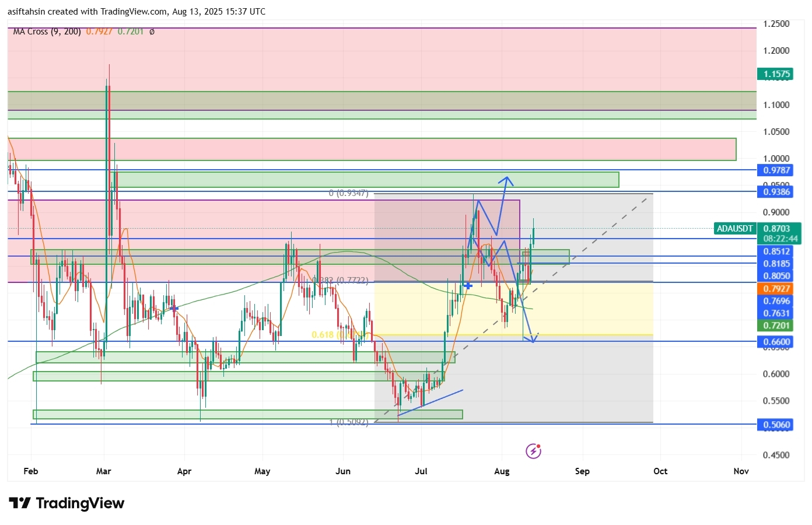Viewport: 812px width, 525px height.
Task: Click the ADAUSDT symbol label
Action: click(735, 229)
